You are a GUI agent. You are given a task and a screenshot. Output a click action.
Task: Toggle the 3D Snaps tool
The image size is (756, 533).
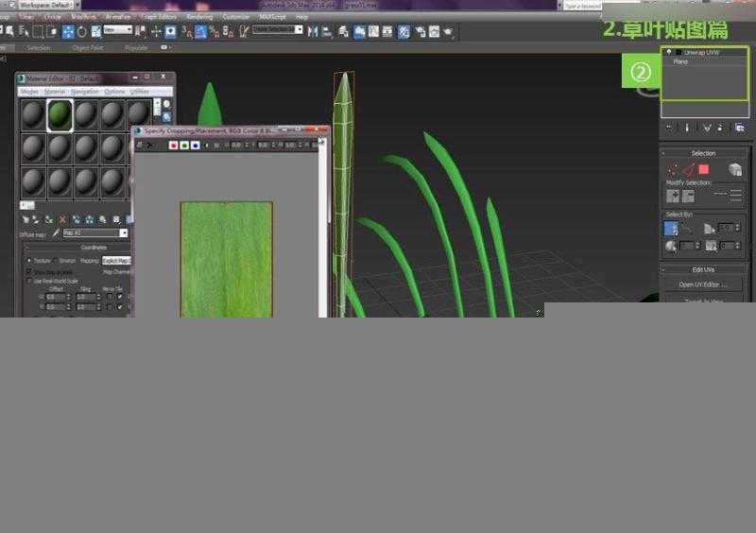click(186, 32)
